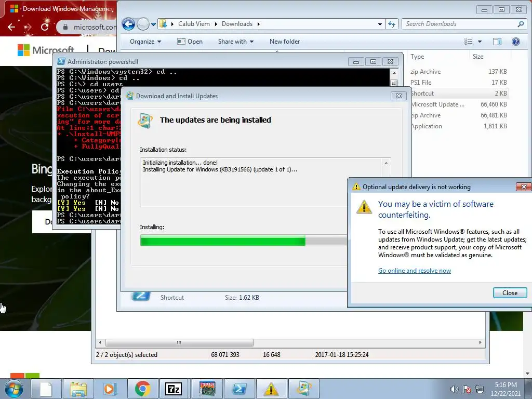Open Windows Media Player from taskbar
Viewport: 532px width, 399px height.
pyautogui.click(x=110, y=389)
